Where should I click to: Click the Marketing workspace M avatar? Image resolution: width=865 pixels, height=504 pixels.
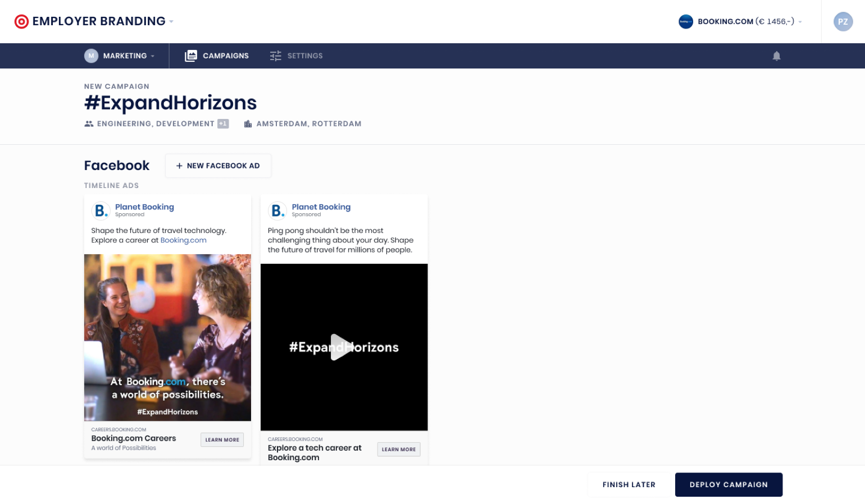[x=91, y=56]
